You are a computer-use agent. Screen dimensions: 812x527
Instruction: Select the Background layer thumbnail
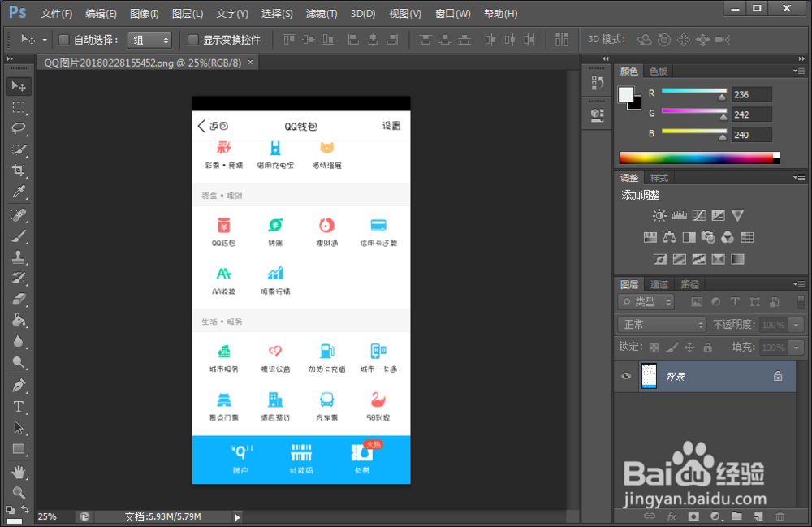[x=649, y=376]
